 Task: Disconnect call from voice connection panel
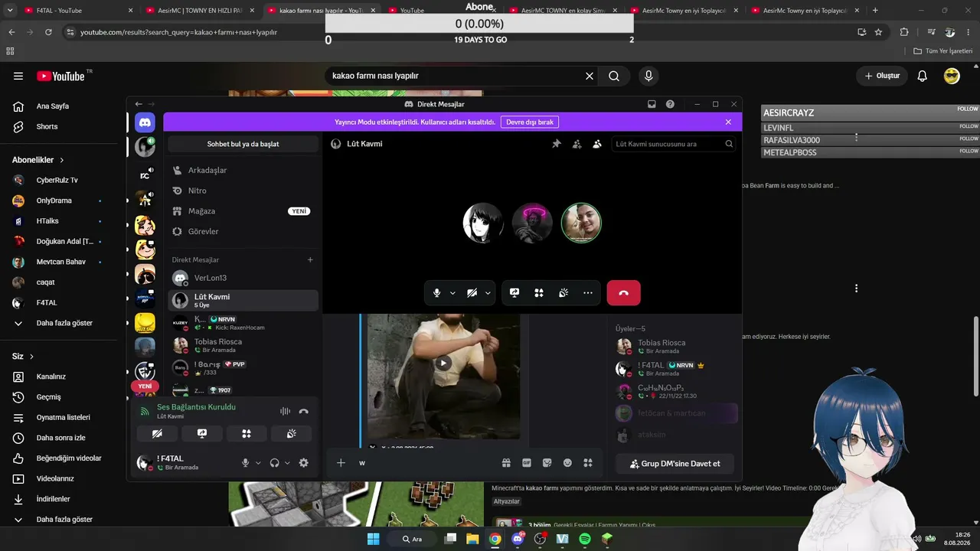pos(304,411)
